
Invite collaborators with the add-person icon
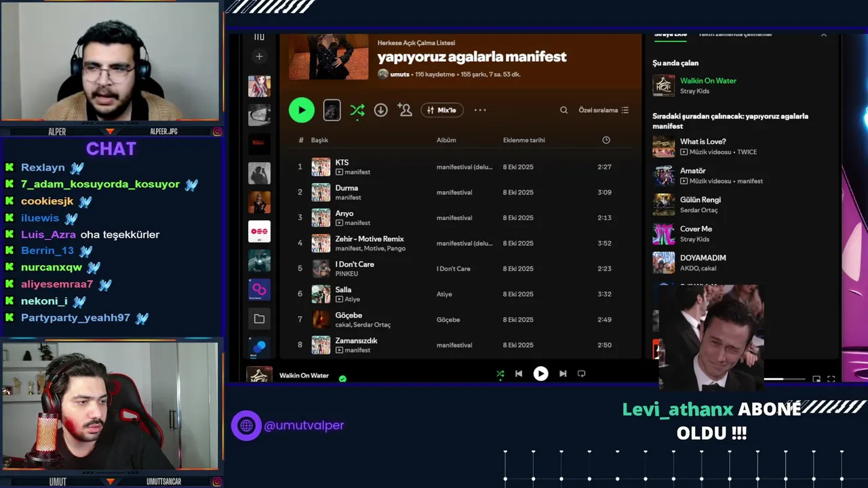405,110
